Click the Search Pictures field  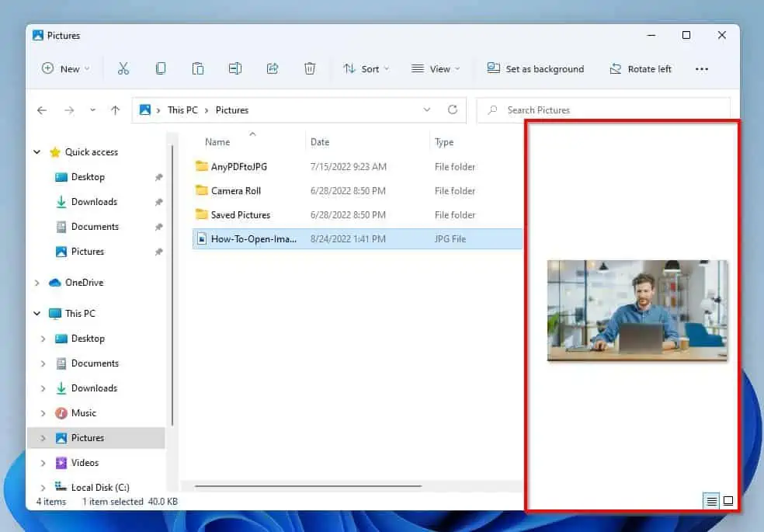click(603, 110)
